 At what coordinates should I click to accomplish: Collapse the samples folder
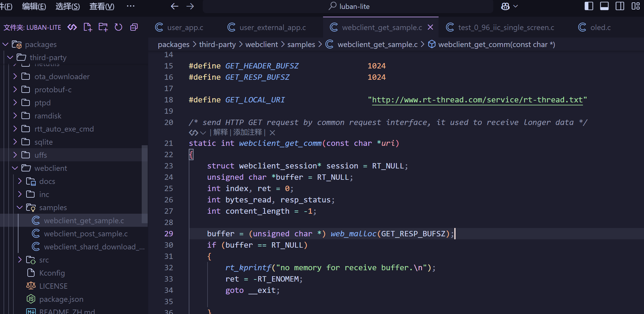[20, 207]
